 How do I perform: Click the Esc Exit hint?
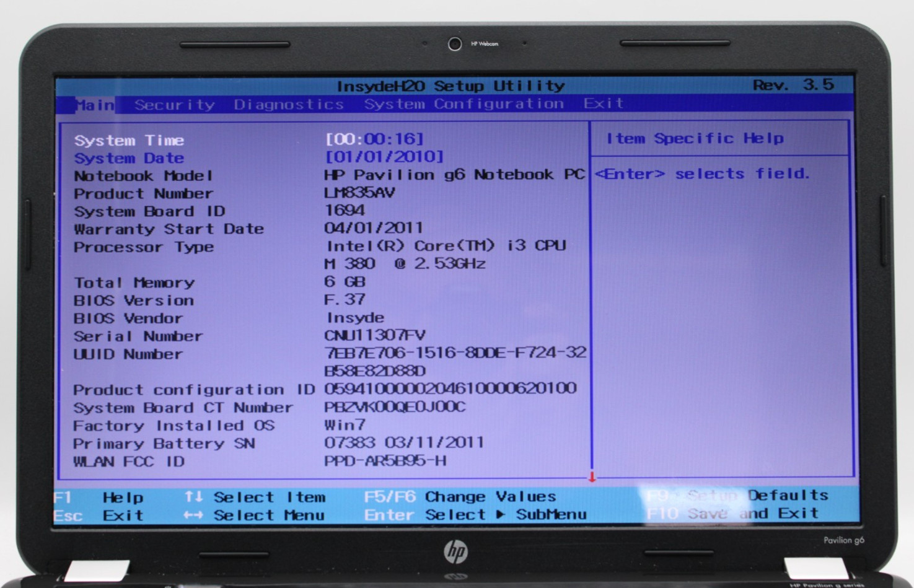coord(99,516)
